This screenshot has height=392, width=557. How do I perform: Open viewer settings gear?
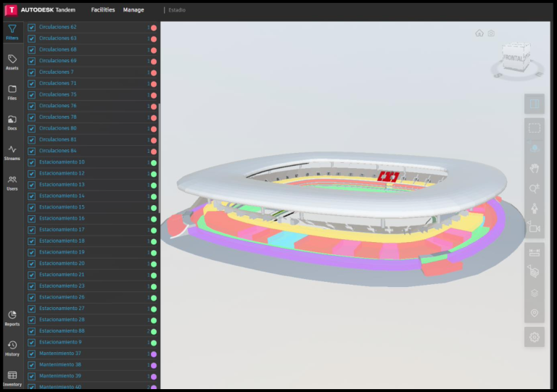[x=535, y=337]
